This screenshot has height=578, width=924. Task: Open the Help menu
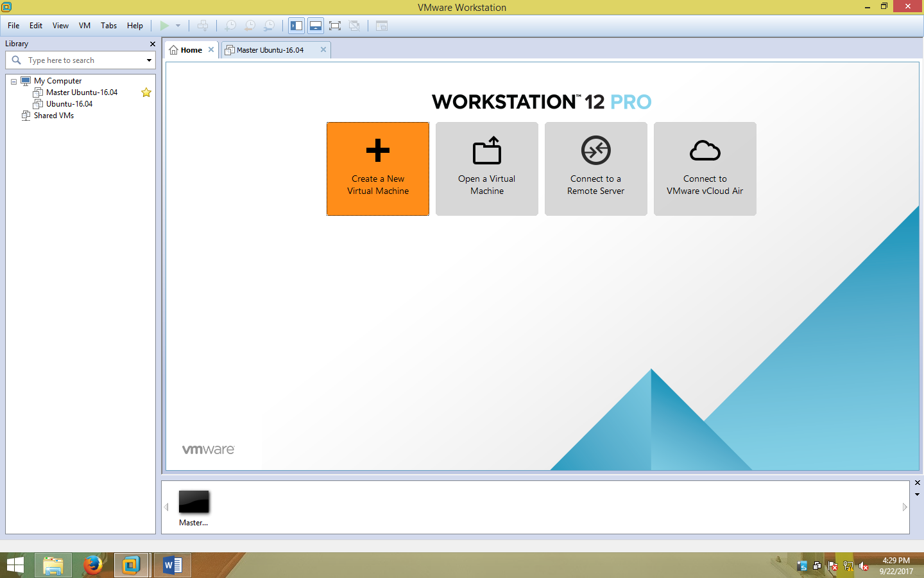[x=135, y=26]
